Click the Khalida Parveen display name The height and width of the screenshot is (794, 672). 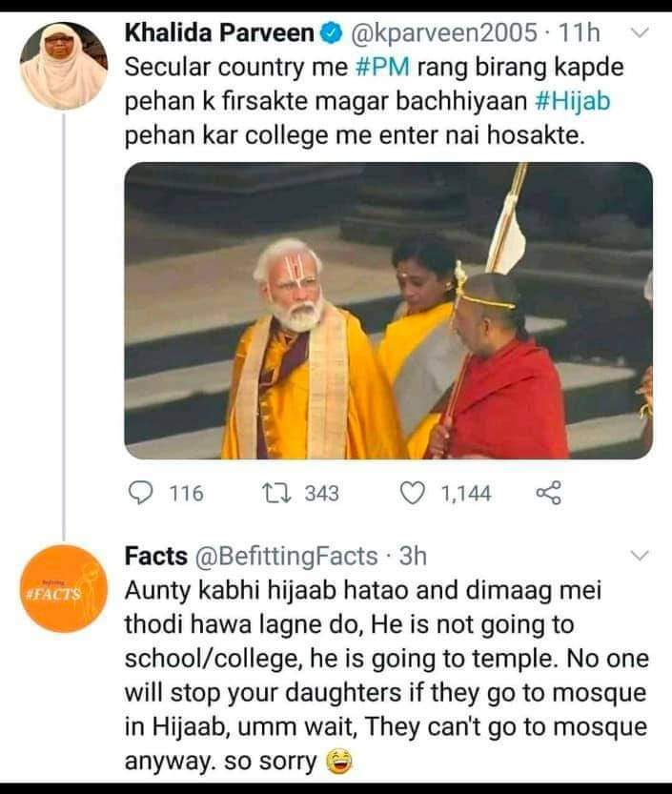coord(220,33)
